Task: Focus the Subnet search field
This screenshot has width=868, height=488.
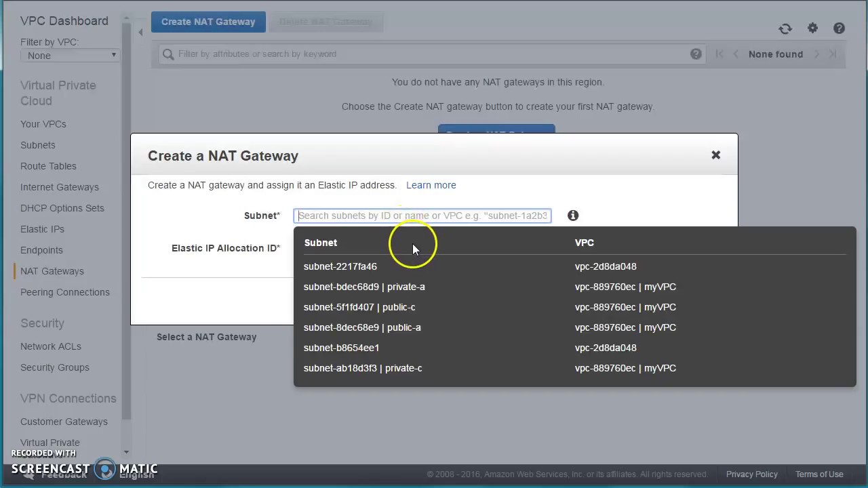Action: tap(422, 216)
